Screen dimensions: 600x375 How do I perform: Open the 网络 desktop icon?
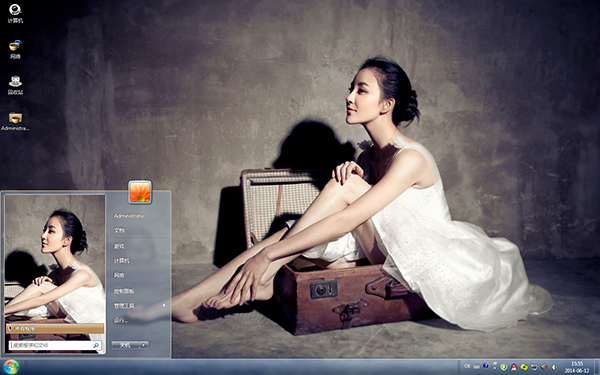tap(15, 49)
